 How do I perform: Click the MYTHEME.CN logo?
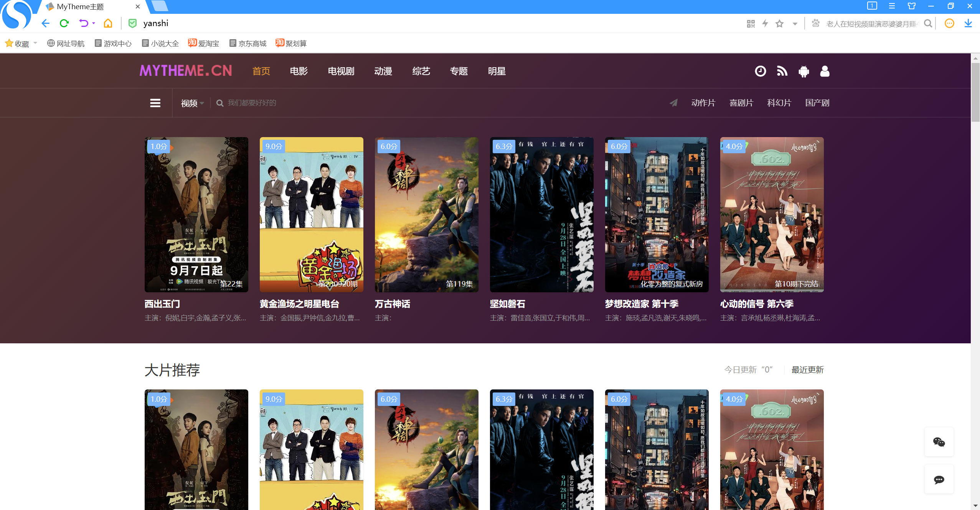(x=186, y=71)
